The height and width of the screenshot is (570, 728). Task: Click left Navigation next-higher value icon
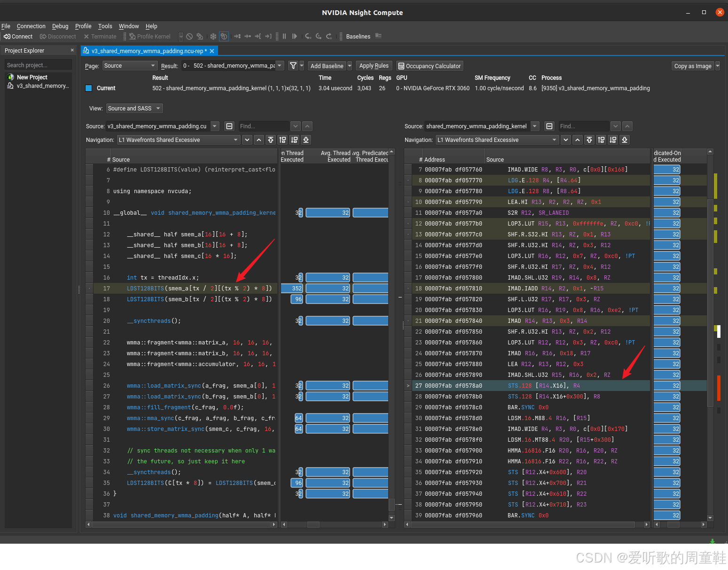282,140
